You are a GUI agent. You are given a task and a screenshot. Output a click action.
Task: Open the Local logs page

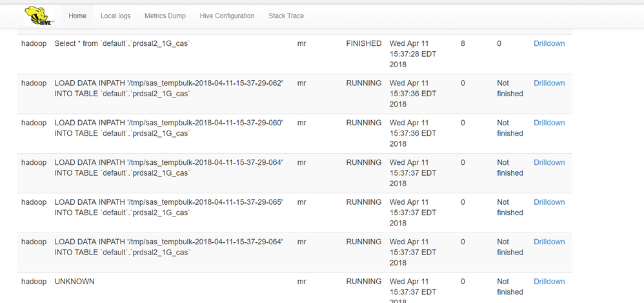[116, 16]
